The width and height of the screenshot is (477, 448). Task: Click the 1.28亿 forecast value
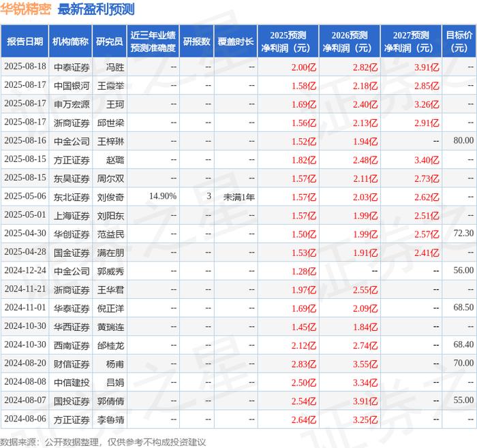pyautogui.click(x=304, y=271)
